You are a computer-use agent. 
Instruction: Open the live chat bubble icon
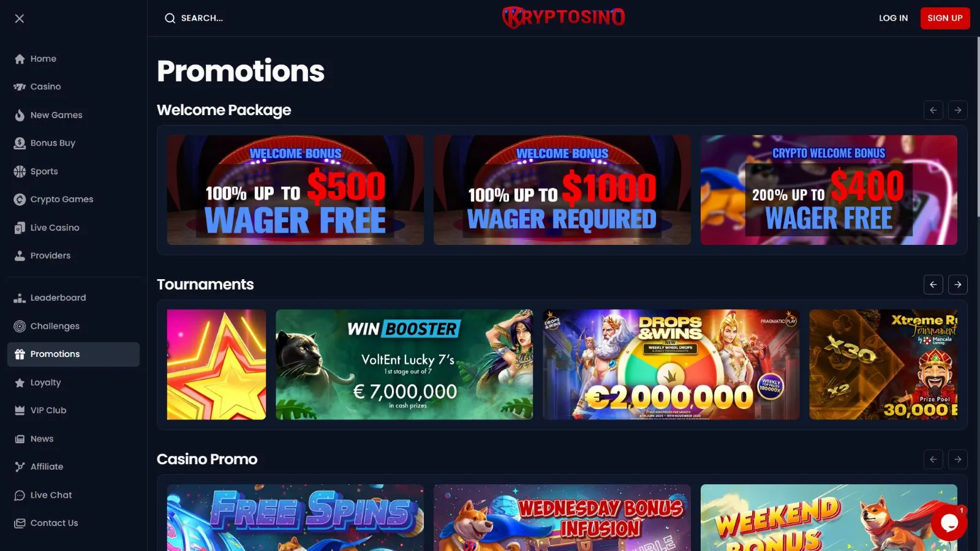(x=949, y=522)
